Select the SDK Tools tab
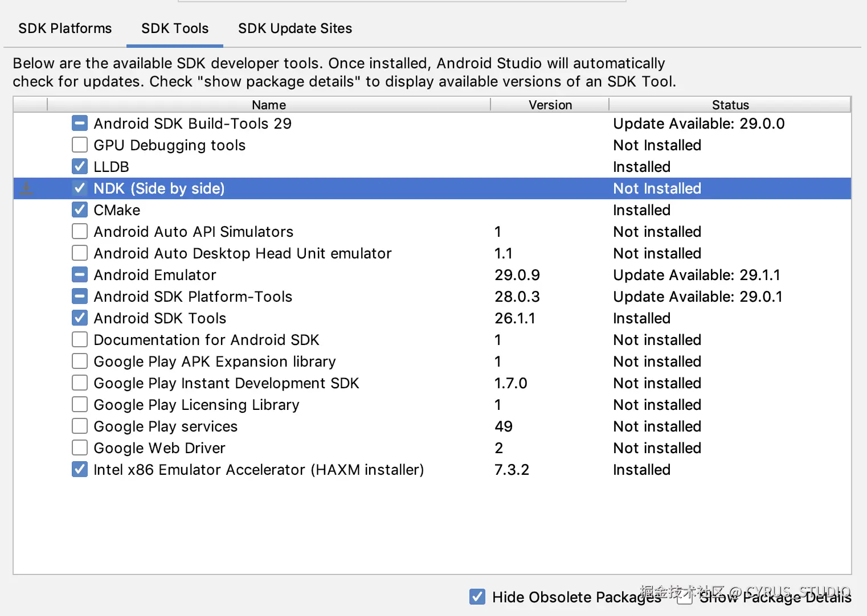 pyautogui.click(x=175, y=28)
